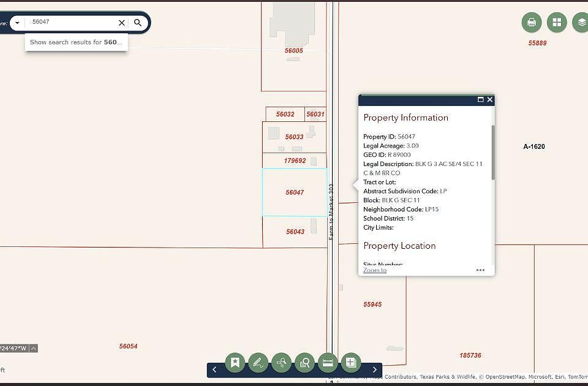Image resolution: width=588 pixels, height=386 pixels.
Task: Select parcel 56032 on the map
Action: click(285, 114)
